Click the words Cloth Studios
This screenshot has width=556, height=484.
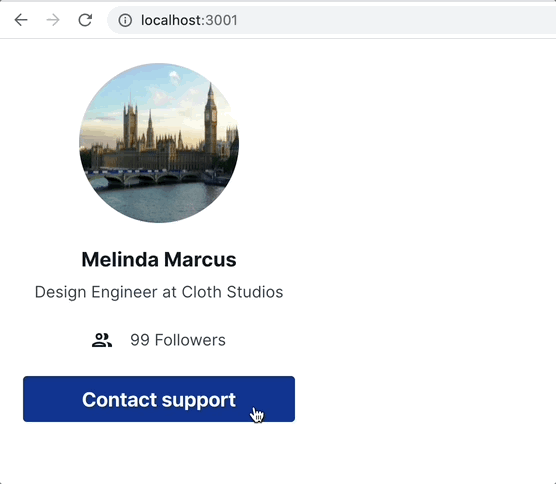[x=232, y=292]
